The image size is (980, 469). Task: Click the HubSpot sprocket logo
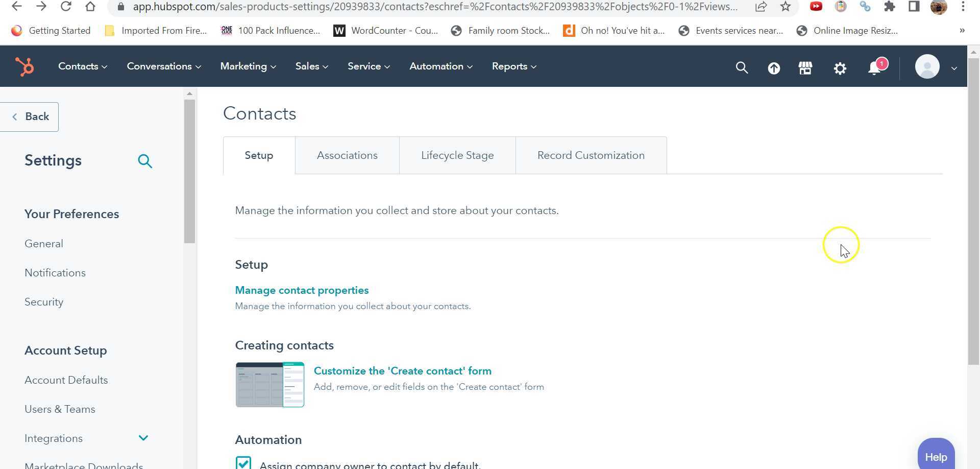point(24,66)
